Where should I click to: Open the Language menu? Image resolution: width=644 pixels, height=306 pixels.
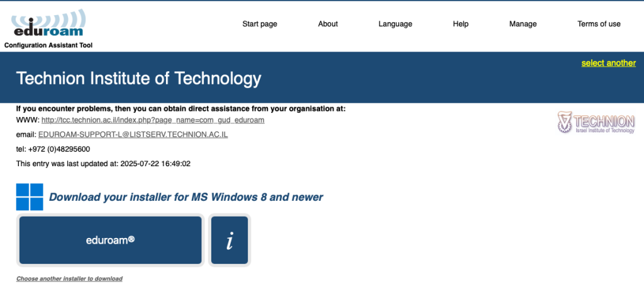coord(395,24)
